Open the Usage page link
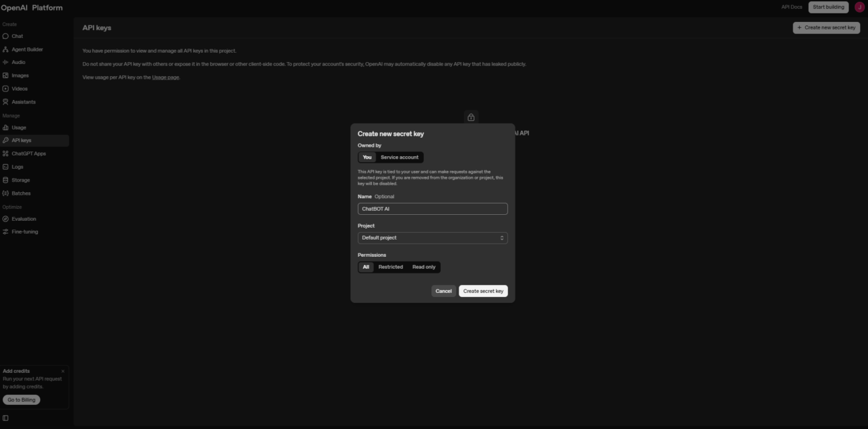 click(166, 77)
